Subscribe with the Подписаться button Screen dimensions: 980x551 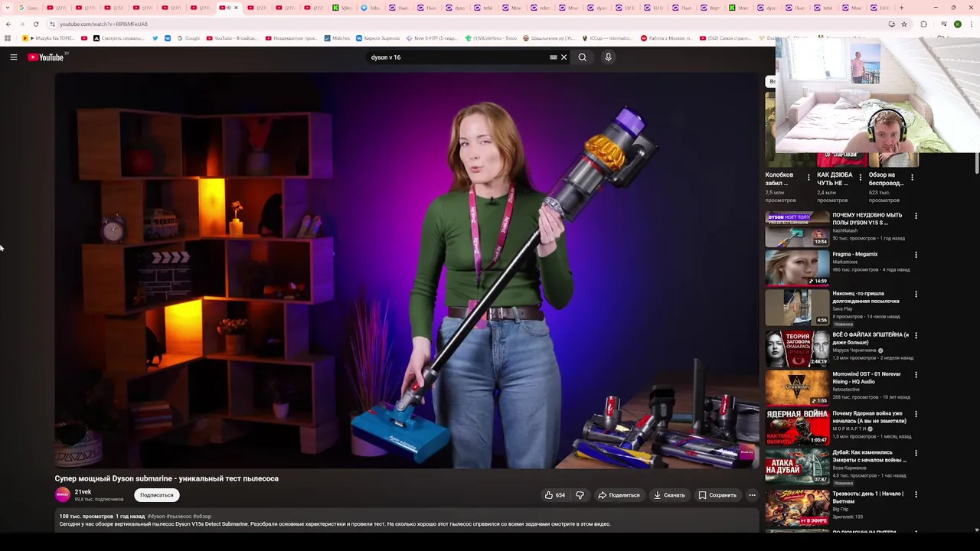point(157,495)
